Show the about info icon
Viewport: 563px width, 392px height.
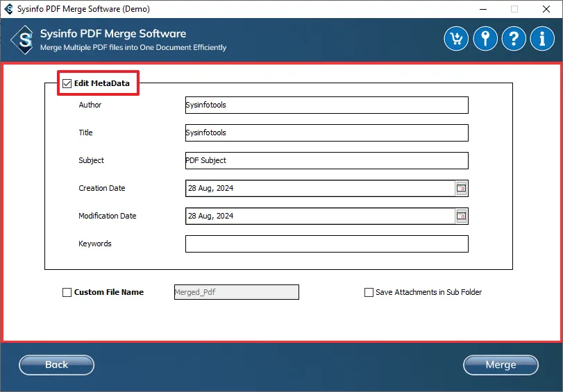click(x=542, y=39)
